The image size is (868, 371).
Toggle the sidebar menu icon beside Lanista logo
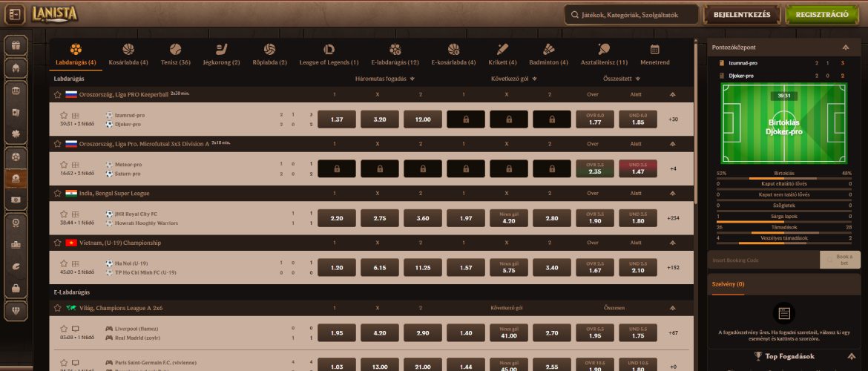(15, 15)
